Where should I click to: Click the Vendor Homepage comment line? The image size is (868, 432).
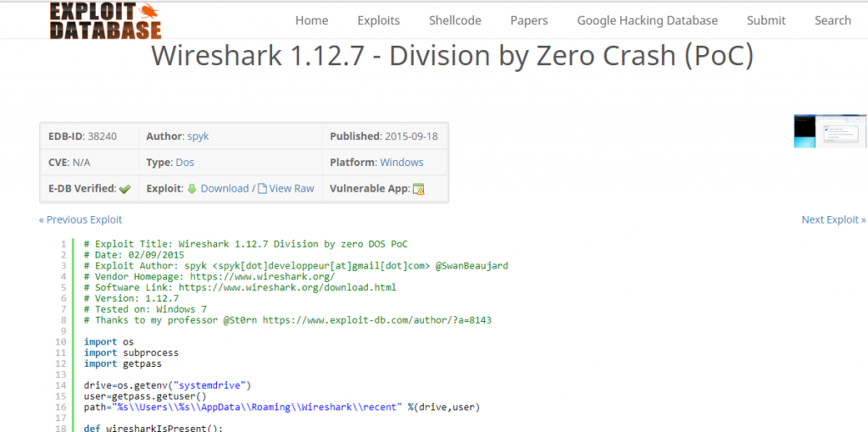click(209, 277)
